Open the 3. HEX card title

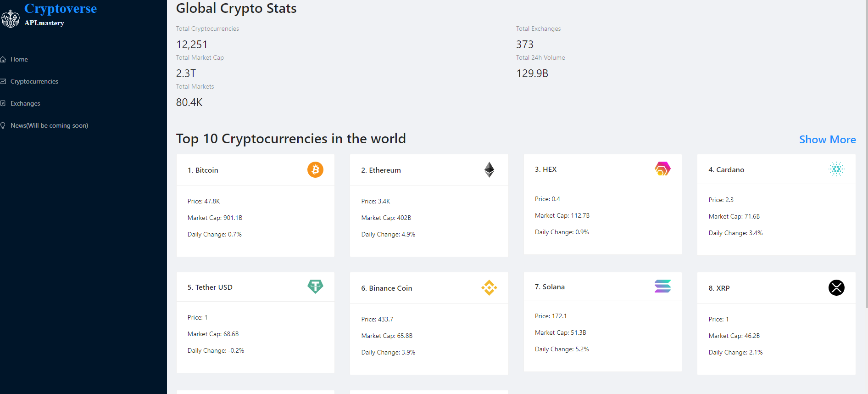(x=545, y=169)
